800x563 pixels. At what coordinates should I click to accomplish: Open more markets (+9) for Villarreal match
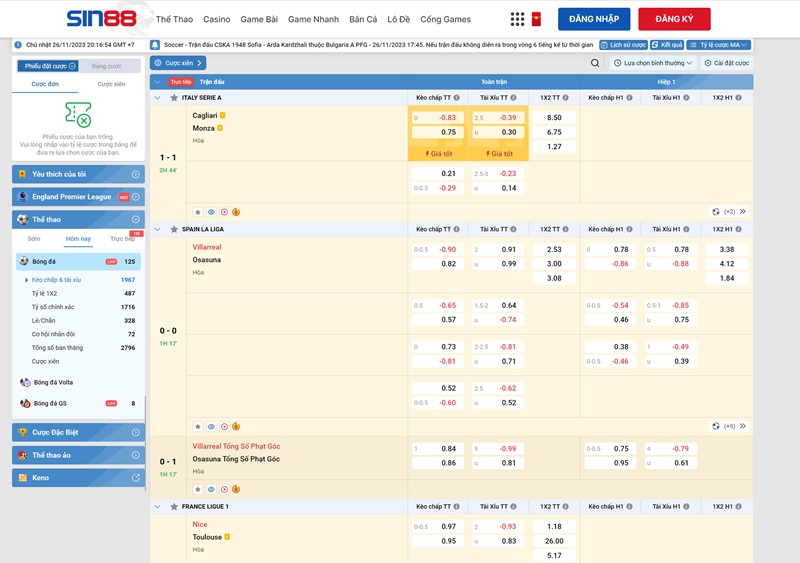pos(731,426)
